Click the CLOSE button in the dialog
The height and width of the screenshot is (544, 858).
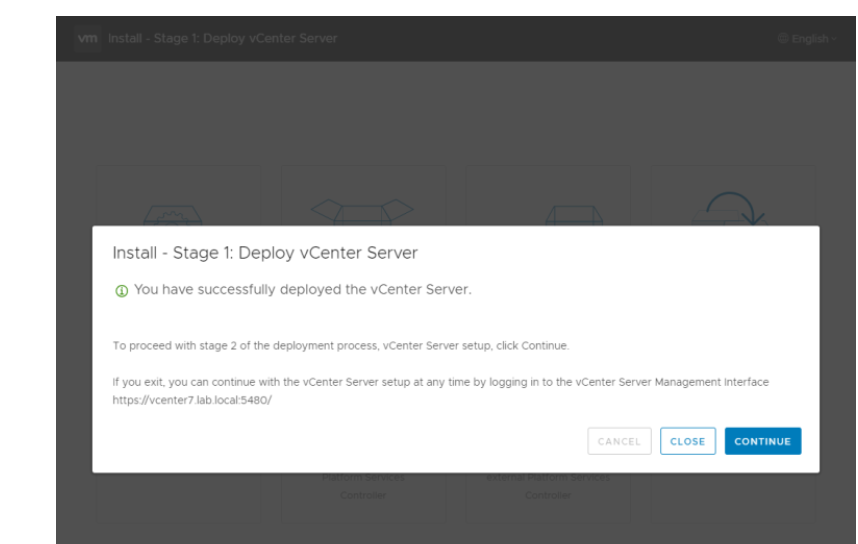pos(688,441)
